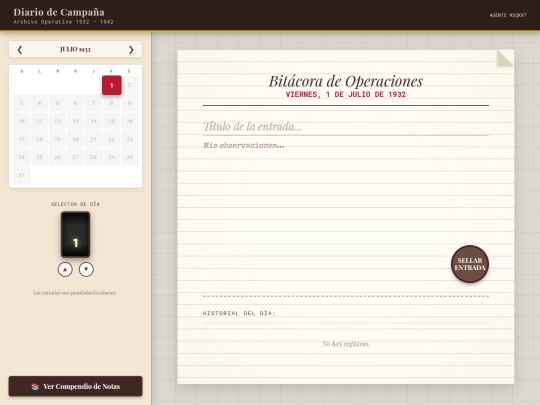
Task: Pick day 21 in July
Action: (x=93, y=139)
